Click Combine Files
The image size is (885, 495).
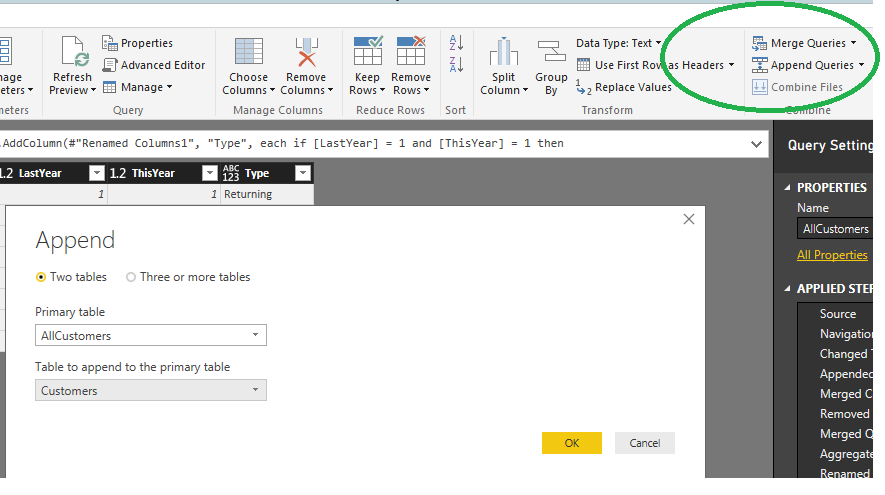[797, 87]
